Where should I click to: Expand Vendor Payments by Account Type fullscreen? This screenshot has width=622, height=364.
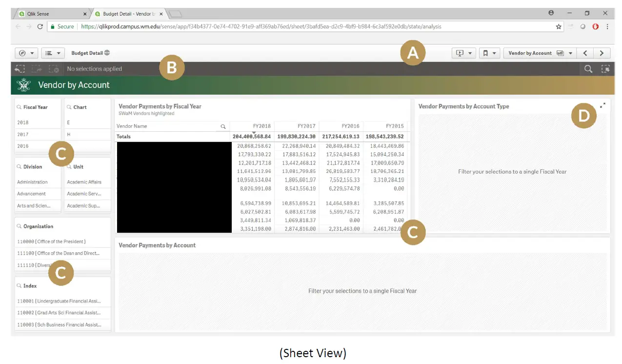(x=602, y=105)
